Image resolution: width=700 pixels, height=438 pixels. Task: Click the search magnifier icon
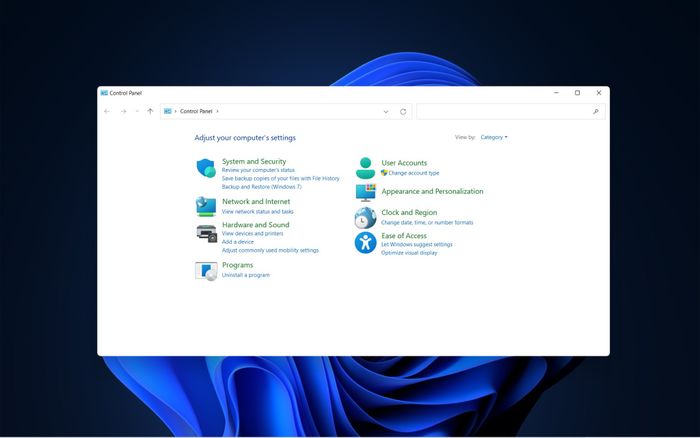pos(596,112)
